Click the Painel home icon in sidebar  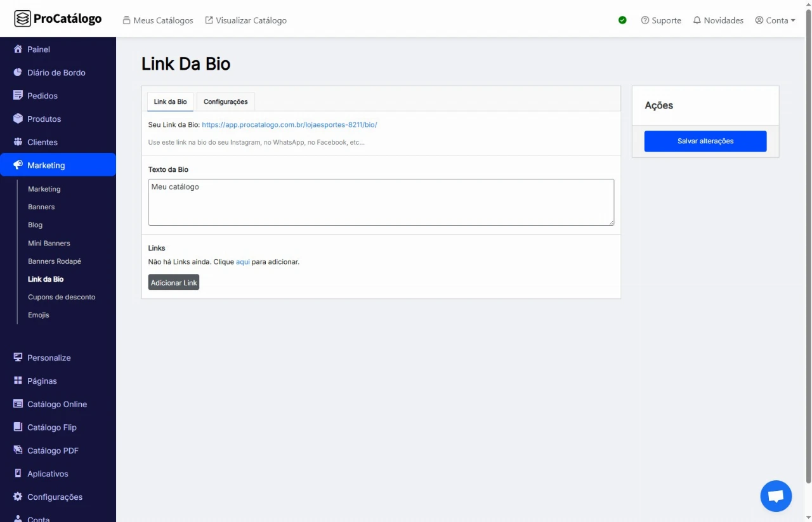click(18, 49)
